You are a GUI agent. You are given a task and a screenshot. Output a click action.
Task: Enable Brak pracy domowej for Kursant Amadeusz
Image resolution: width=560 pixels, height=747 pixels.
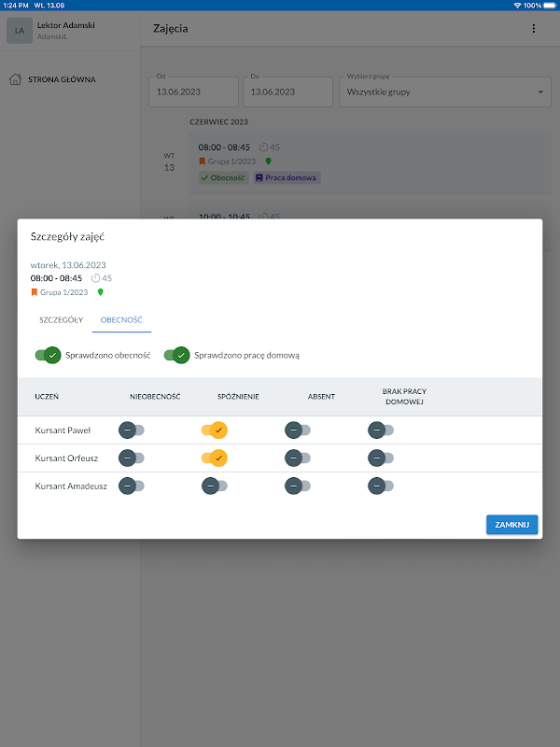[x=381, y=486]
